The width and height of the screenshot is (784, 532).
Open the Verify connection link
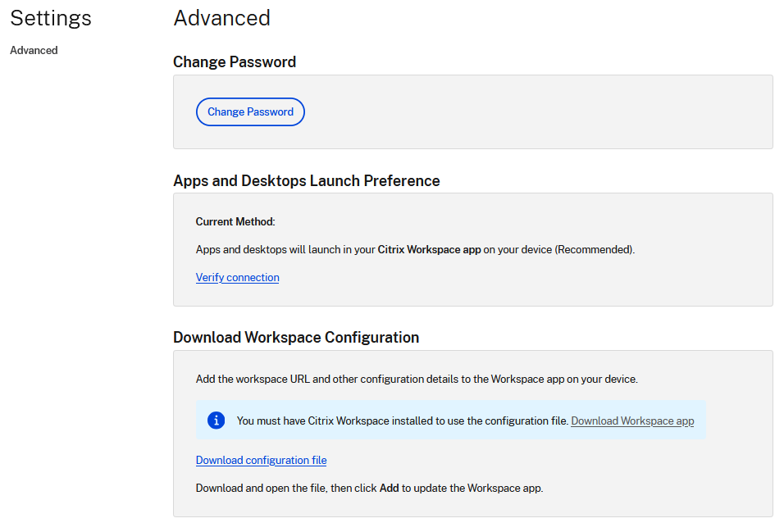click(237, 278)
